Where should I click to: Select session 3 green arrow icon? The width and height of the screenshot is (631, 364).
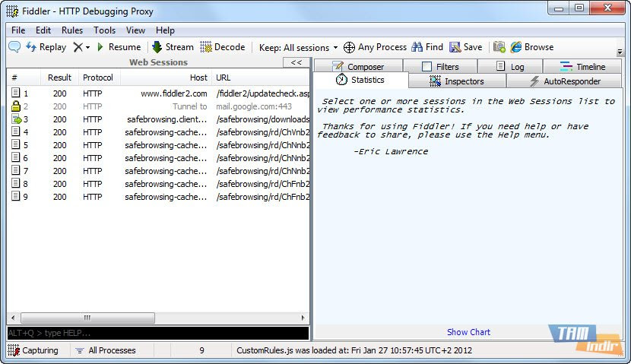pos(16,119)
